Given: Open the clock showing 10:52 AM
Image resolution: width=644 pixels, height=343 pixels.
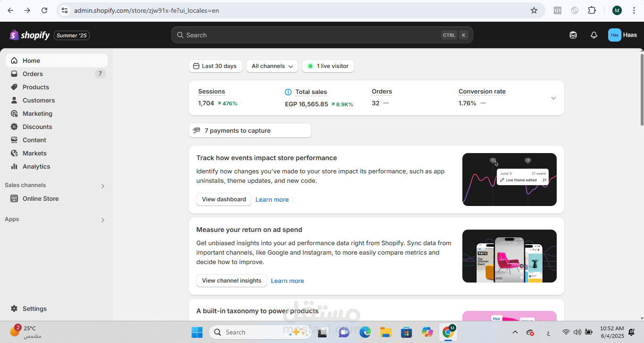Looking at the screenshot, I should click(612, 332).
